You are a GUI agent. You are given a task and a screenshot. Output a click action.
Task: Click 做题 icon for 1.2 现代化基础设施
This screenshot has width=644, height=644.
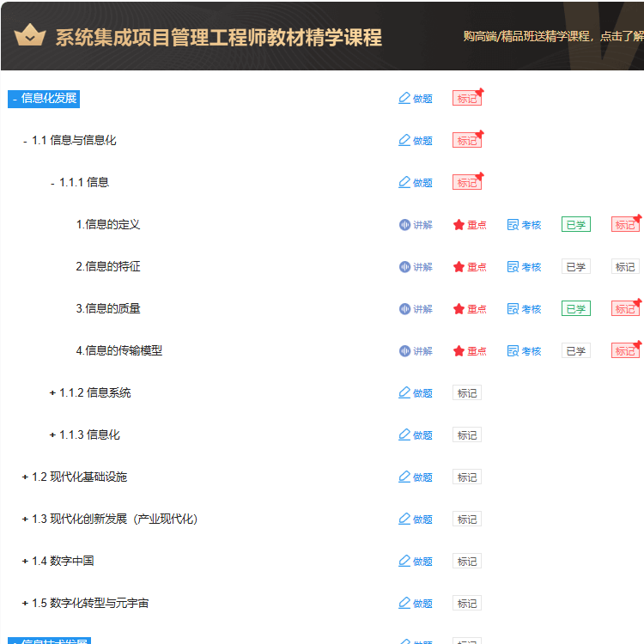[x=405, y=477]
